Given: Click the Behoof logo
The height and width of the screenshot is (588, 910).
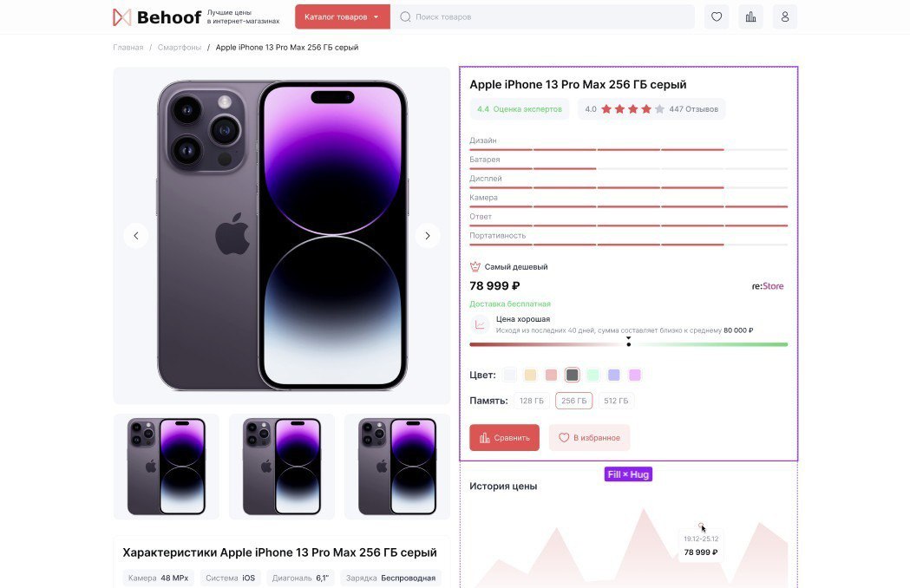Looking at the screenshot, I should tap(157, 17).
